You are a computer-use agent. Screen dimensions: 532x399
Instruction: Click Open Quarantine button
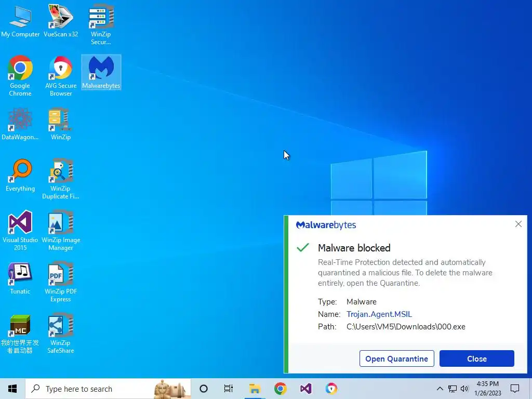(x=396, y=358)
